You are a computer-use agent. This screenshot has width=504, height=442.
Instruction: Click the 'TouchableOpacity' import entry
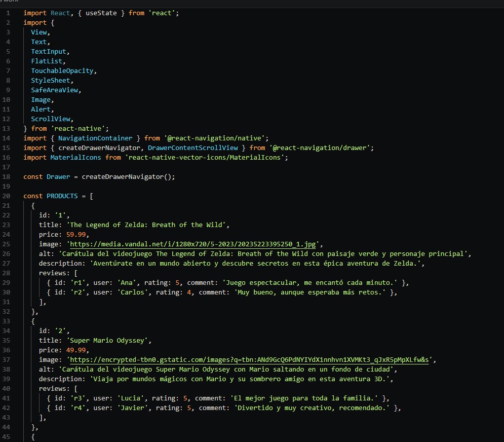click(62, 71)
